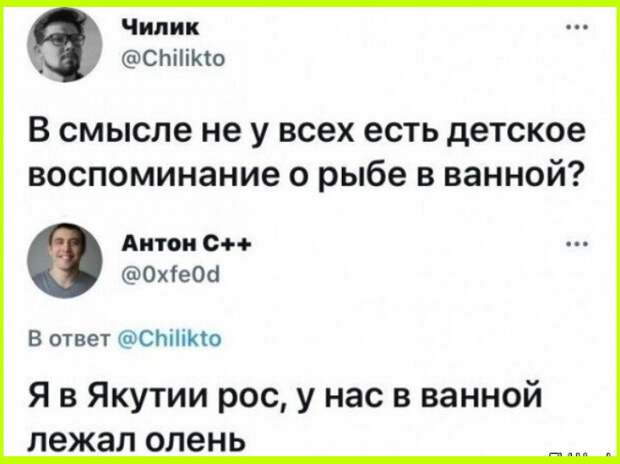This screenshot has width=620, height=464.
Task: Open more options on Антон's reply
Action: coord(577,244)
